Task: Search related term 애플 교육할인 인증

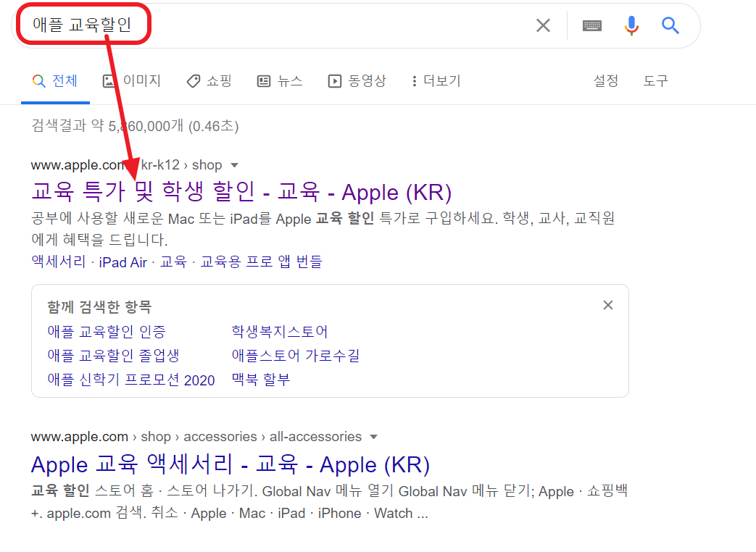Action: (x=107, y=331)
